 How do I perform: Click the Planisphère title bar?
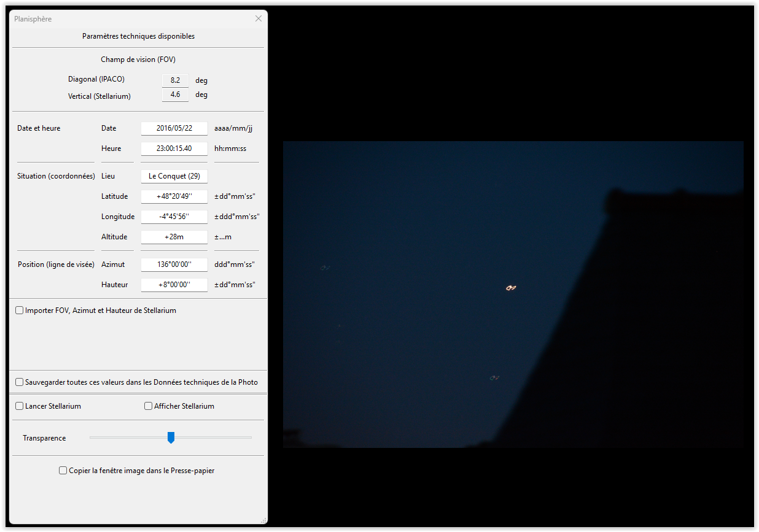coord(123,19)
